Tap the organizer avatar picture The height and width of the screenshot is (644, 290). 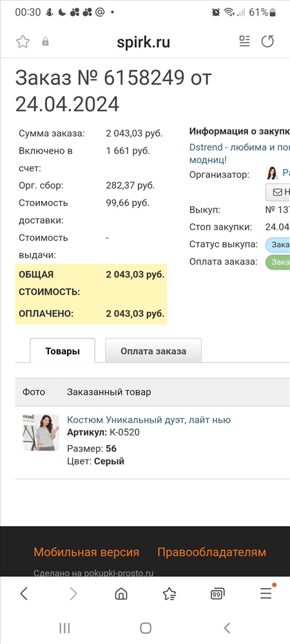(272, 173)
